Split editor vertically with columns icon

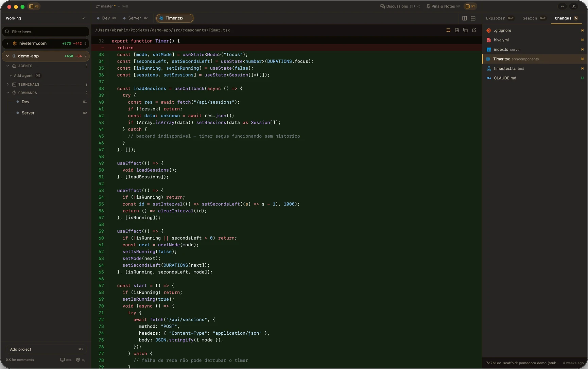(x=465, y=18)
